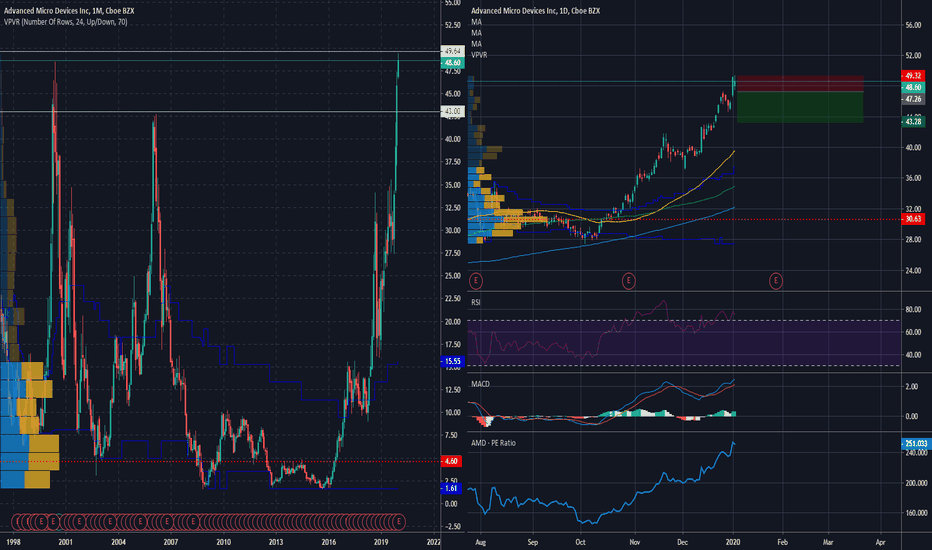Select the monthly chart title Advanced Micro Devices Inc, 1M
The width and height of the screenshot is (932, 550).
[x=69, y=11]
